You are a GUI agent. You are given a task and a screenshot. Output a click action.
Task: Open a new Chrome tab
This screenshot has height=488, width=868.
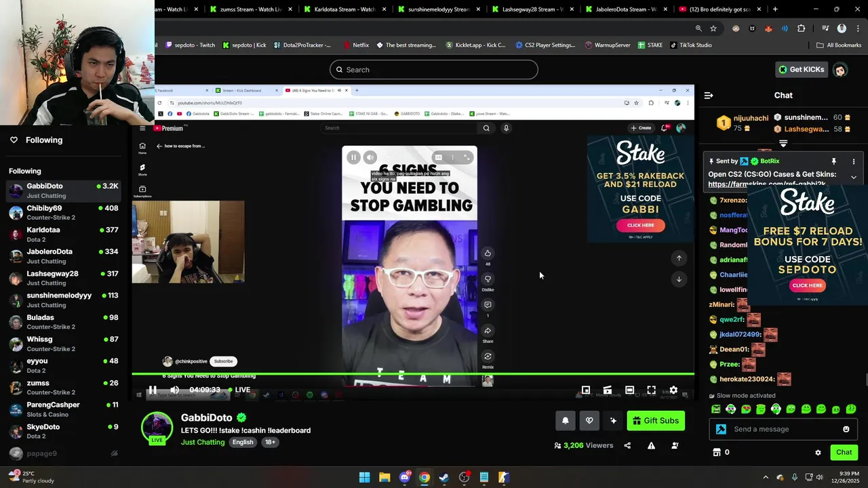pos(775,9)
